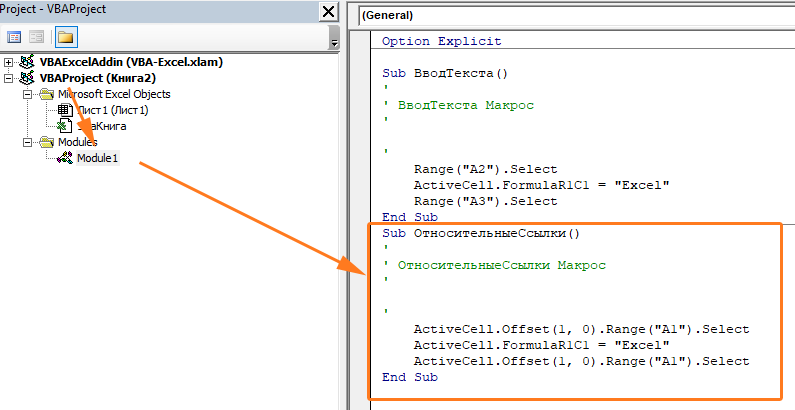Click the Module1 module icon
Screen dimensions: 795x410
pyautogui.click(x=65, y=158)
